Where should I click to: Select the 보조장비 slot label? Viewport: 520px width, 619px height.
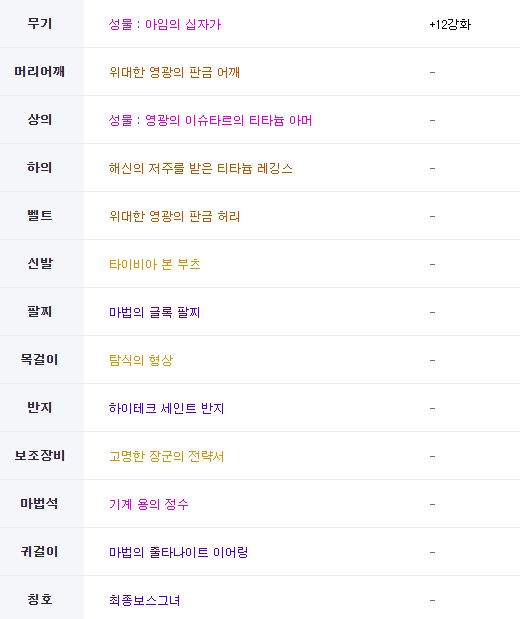coord(39,456)
